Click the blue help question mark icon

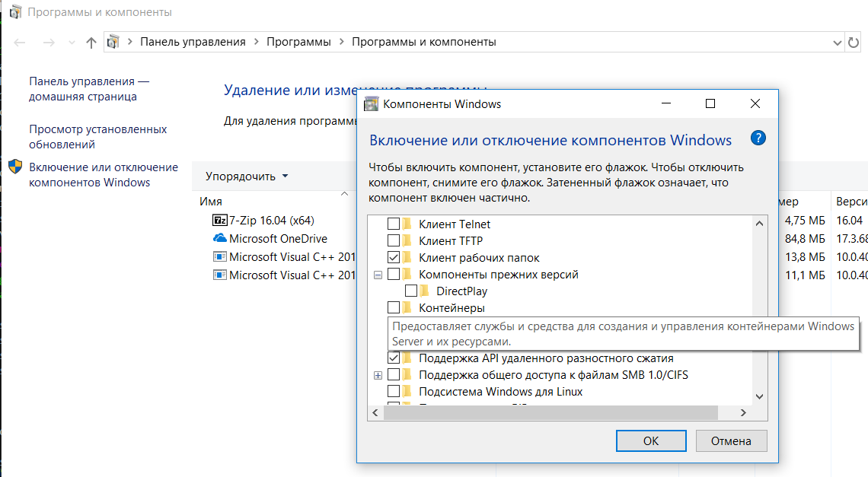point(758,138)
